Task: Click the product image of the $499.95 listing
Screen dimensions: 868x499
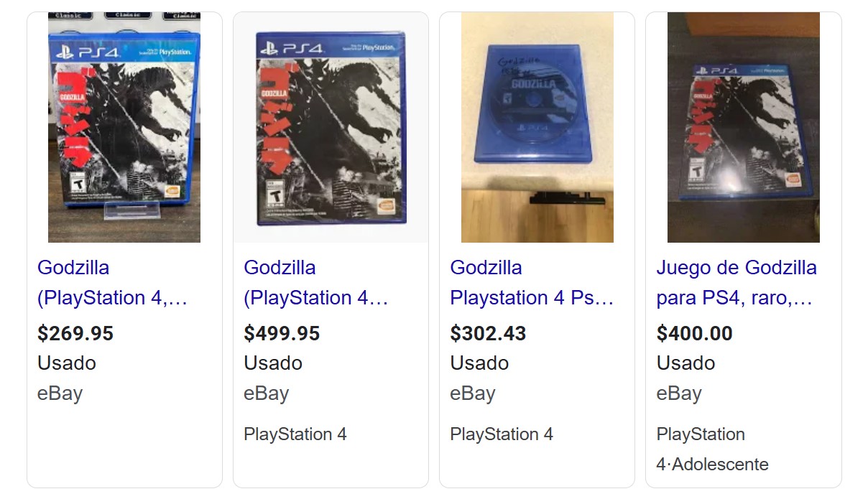Action: pos(331,128)
